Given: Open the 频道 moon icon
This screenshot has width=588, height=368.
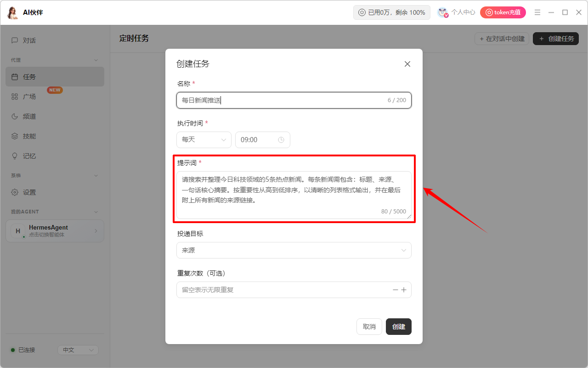Looking at the screenshot, I should click(x=15, y=116).
